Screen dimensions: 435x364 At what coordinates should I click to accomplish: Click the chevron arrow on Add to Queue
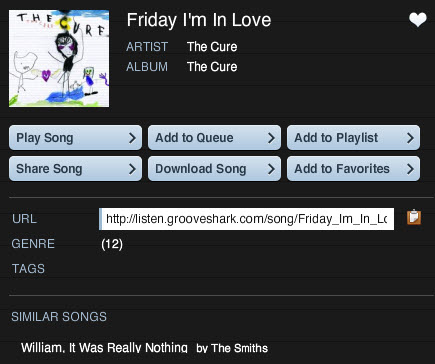pyautogui.click(x=271, y=138)
